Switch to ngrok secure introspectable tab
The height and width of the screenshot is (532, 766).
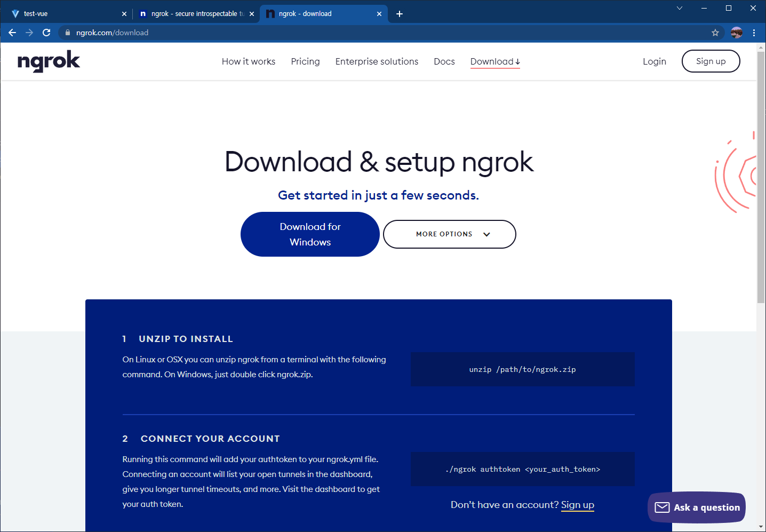coord(196,14)
